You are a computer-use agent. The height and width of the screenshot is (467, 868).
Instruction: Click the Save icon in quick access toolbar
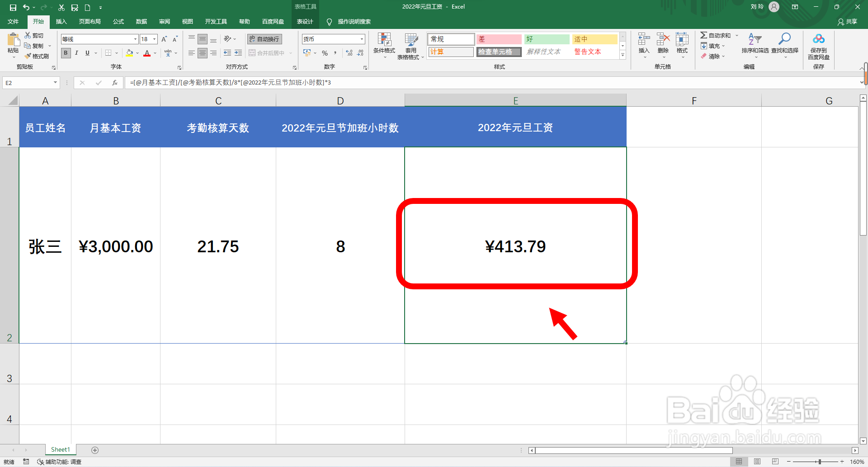[13, 7]
